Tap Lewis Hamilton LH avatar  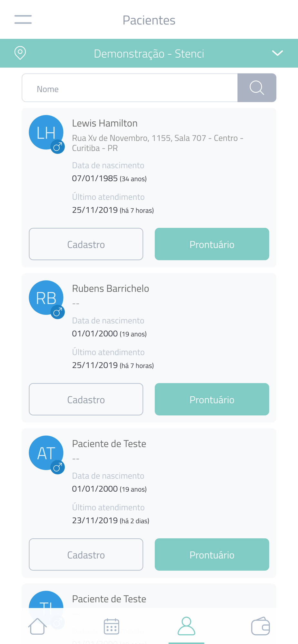[46, 132]
